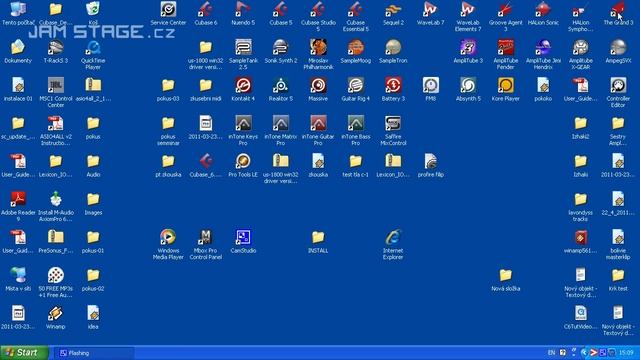This screenshot has width=640, height=360.
Task: Open the SampleTron shortcut
Action: point(393,47)
